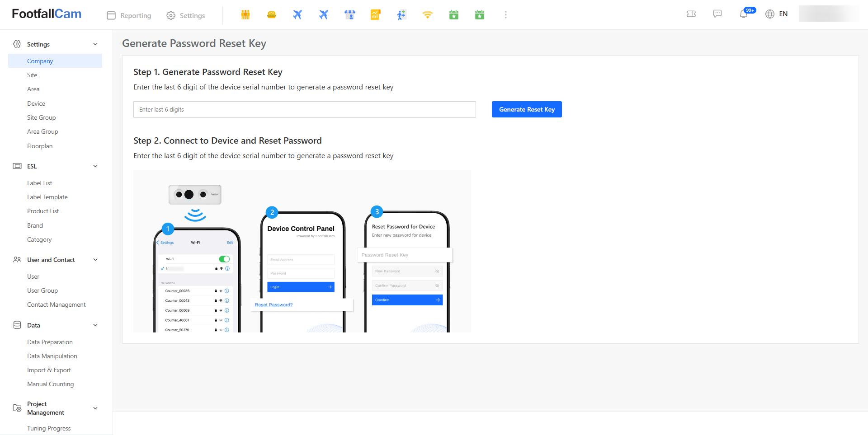Open the burger module icon

pos(271,15)
